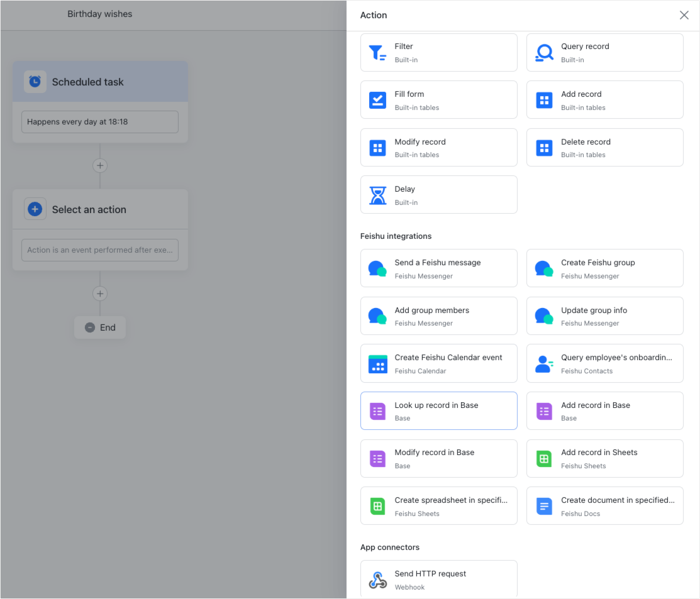The width and height of the screenshot is (700, 599).
Task: Pick the Modify record built-in action
Action: 438,147
